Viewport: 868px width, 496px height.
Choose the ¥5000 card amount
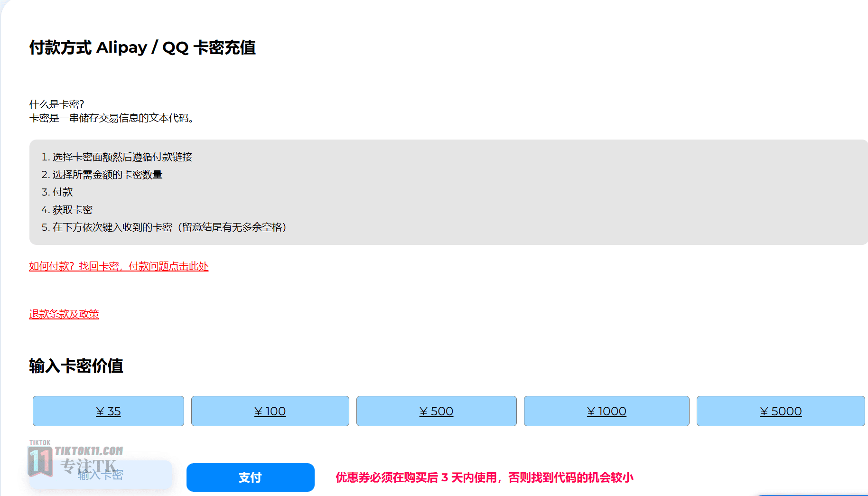(781, 411)
